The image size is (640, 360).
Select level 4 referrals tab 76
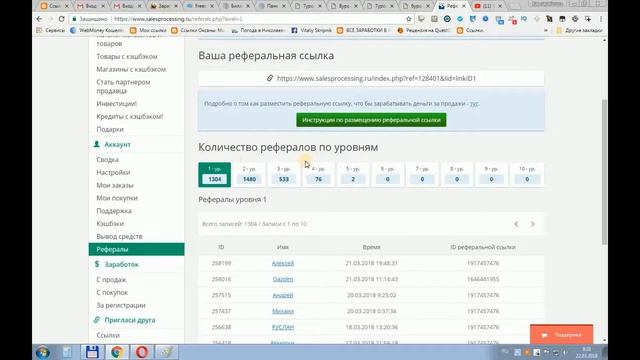(318, 175)
